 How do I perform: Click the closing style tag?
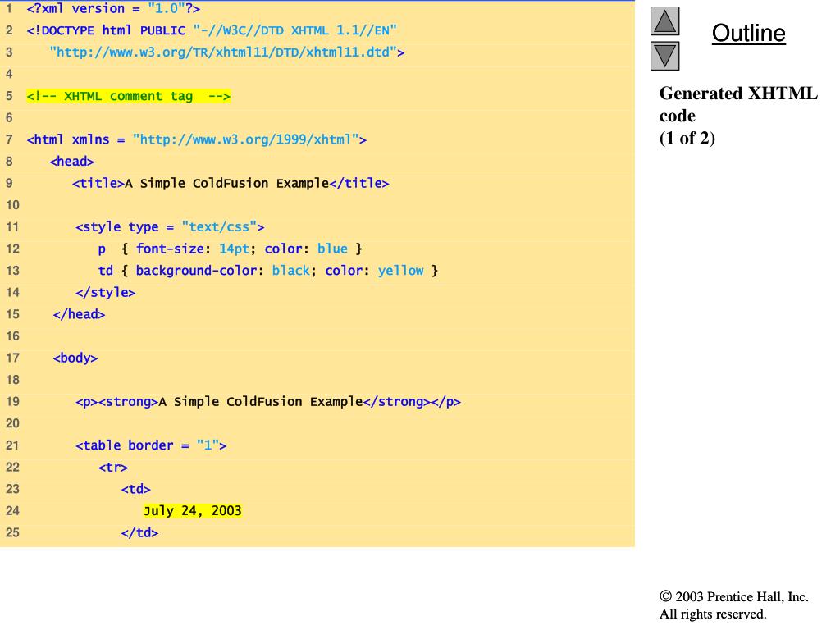point(106,293)
